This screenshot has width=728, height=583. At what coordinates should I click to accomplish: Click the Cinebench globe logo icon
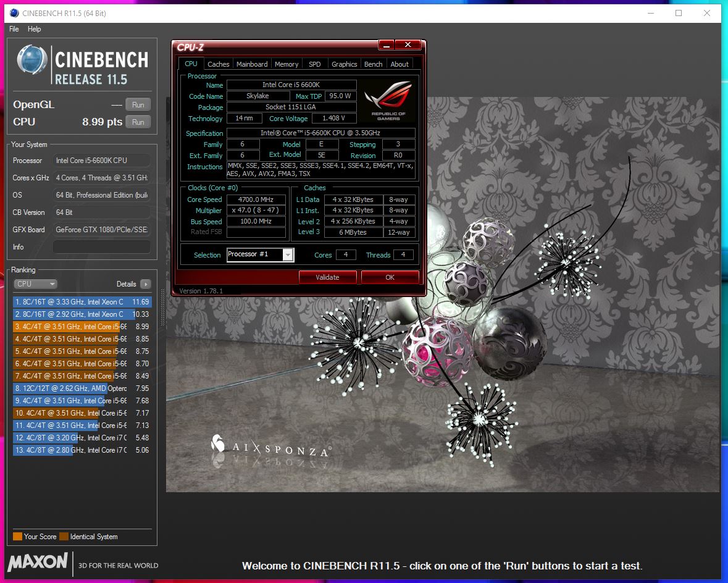(32, 60)
